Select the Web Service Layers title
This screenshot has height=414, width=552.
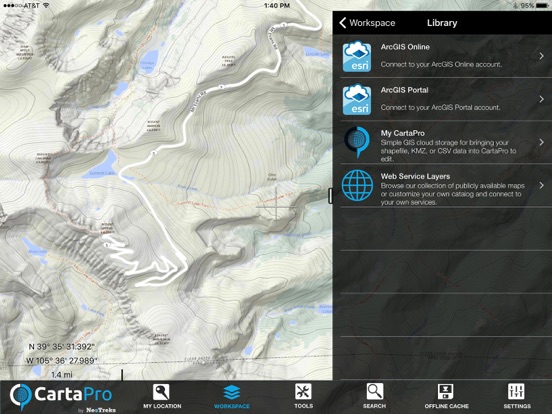[415, 176]
